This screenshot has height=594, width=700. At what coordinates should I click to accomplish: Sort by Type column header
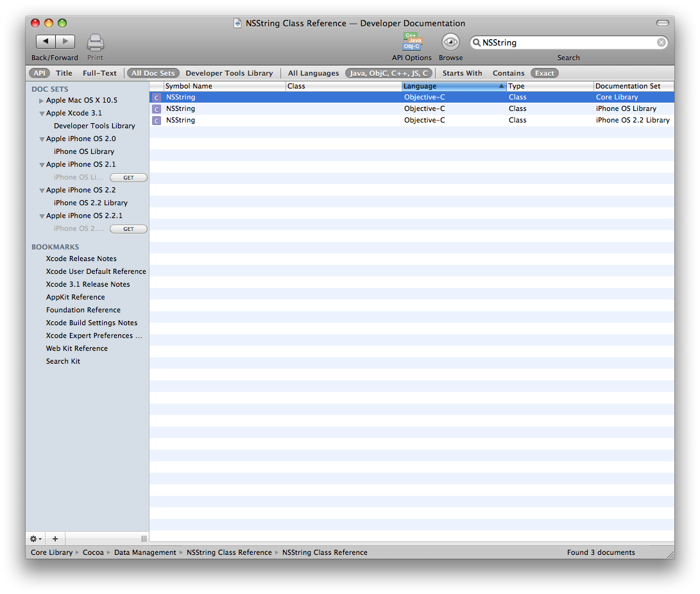click(x=550, y=86)
